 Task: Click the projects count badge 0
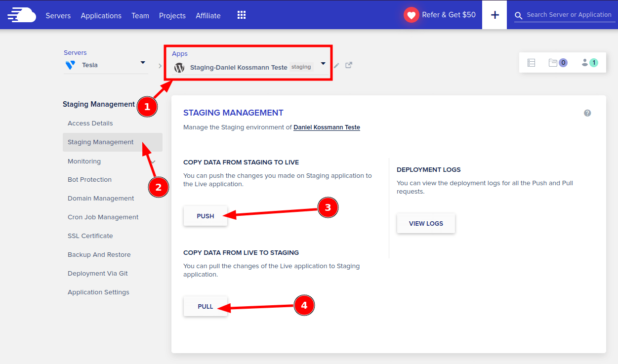coord(563,63)
